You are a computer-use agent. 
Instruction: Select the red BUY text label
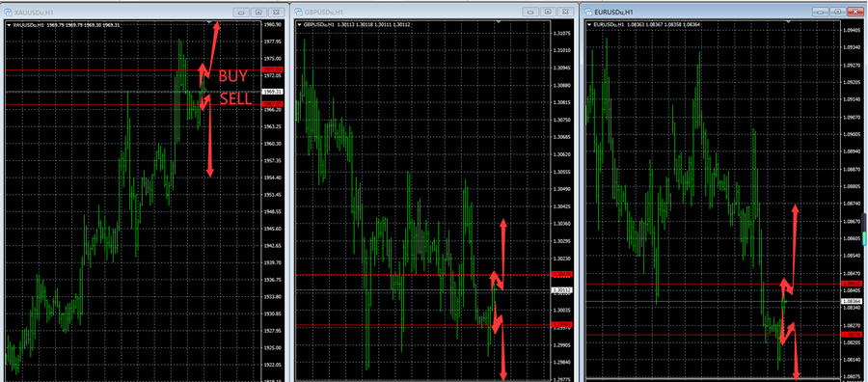click(x=232, y=76)
